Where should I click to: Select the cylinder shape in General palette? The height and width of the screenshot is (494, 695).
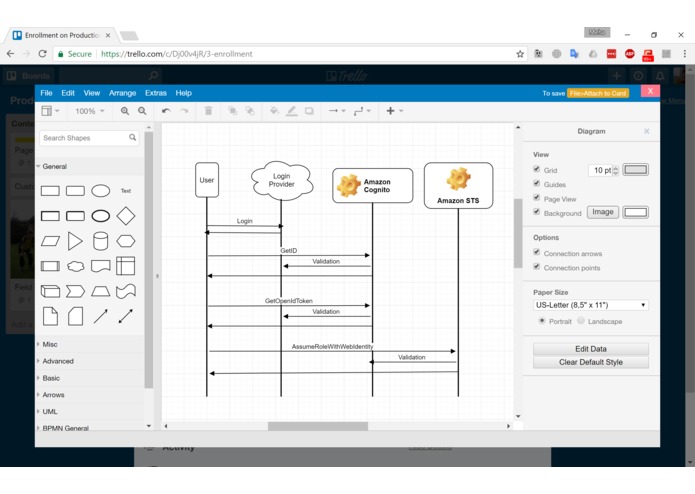(x=101, y=241)
